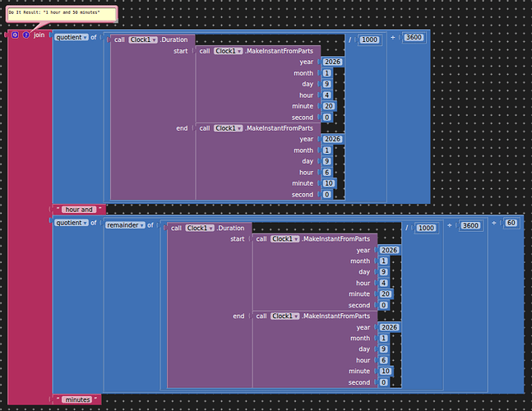Viewport: 532px width, 411px height.
Task: Select upper end .MakeInstantFromParts label
Action: [280, 128]
